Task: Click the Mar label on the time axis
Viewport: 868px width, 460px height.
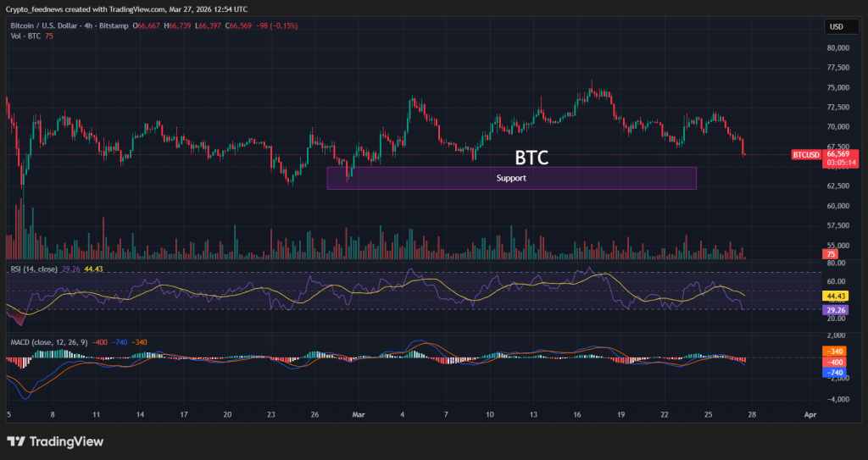Action: pyautogui.click(x=359, y=416)
